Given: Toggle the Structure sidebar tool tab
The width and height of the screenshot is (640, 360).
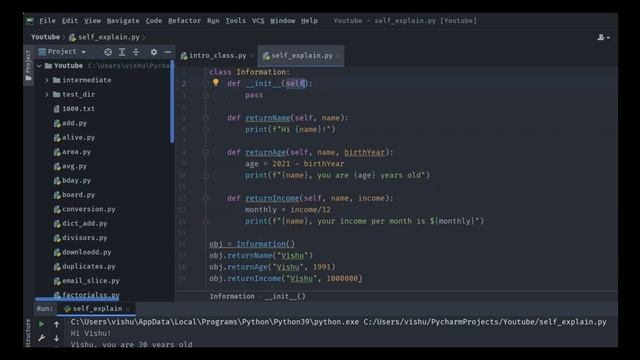Looking at the screenshot, I should [28, 333].
